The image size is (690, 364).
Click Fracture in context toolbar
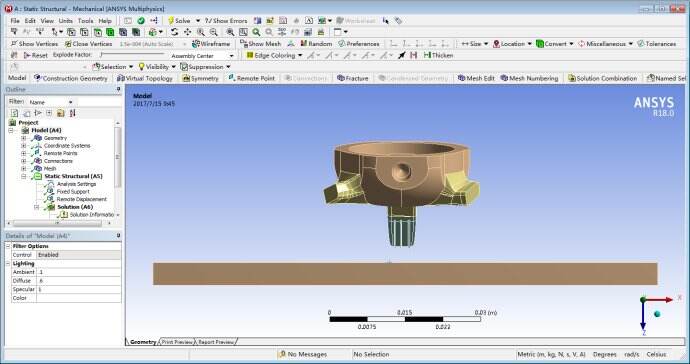click(x=352, y=78)
